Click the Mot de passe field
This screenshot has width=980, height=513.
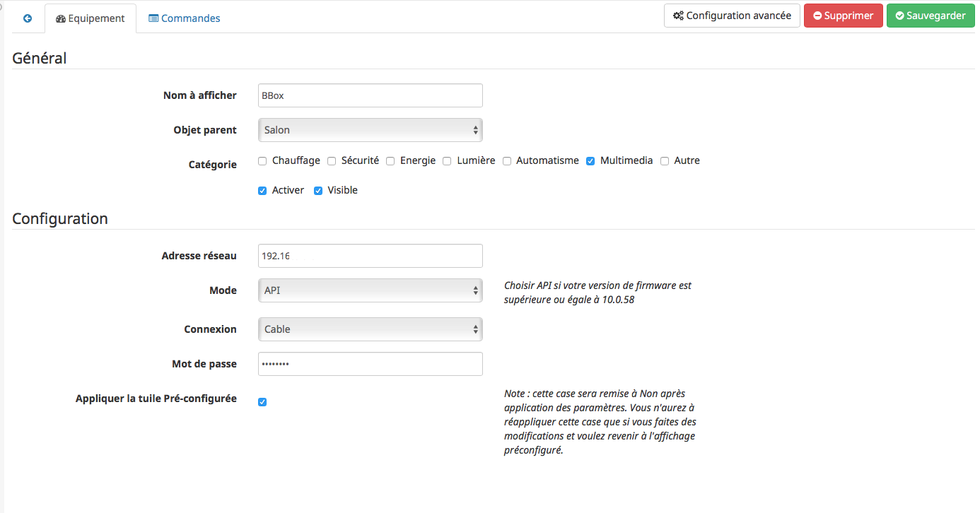(371, 364)
